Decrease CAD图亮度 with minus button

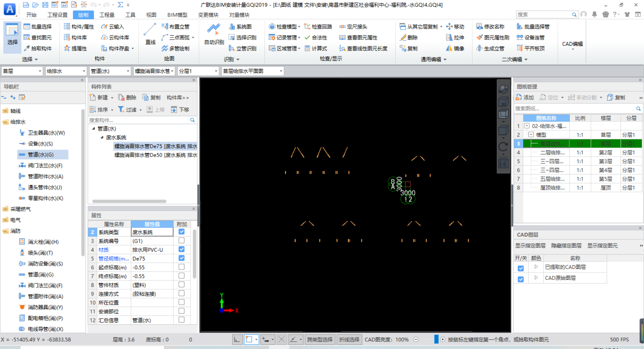[416, 340]
